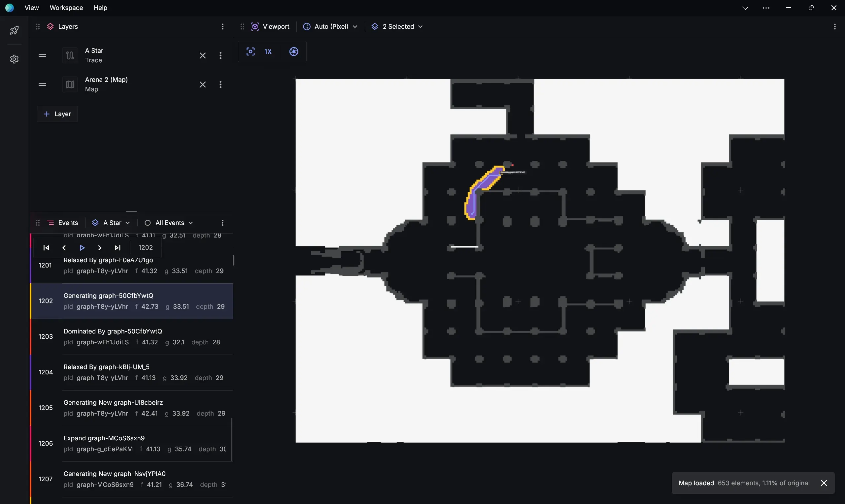This screenshot has width=845, height=504.
Task: Select event 1207 Generating New graph-NsvjYPIA0
Action: (131, 480)
